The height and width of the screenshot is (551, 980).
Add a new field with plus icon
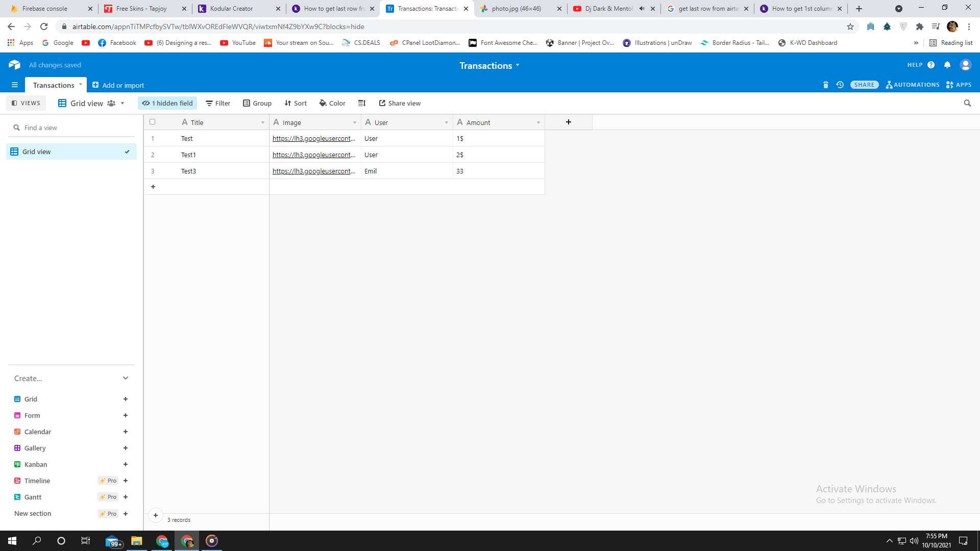point(568,122)
